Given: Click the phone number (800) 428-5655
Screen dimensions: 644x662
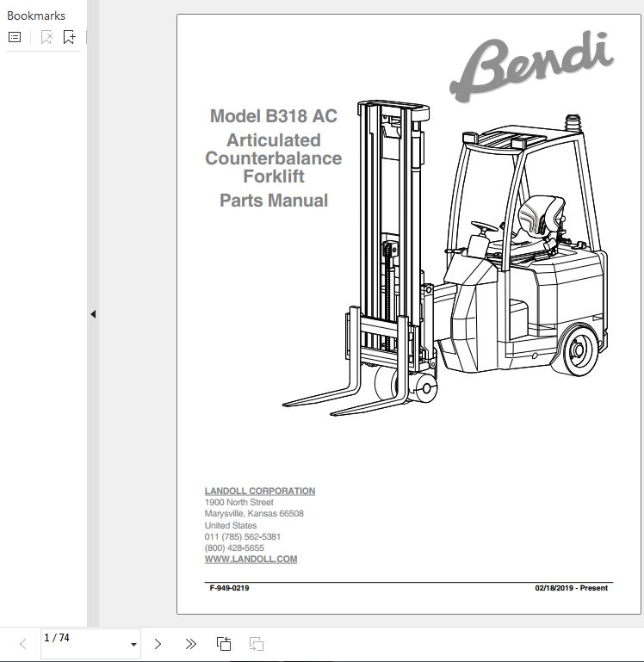Looking at the screenshot, I should click(234, 548).
